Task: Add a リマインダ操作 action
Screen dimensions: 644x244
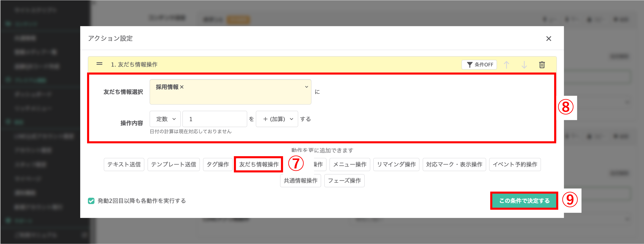Action: 396,165
